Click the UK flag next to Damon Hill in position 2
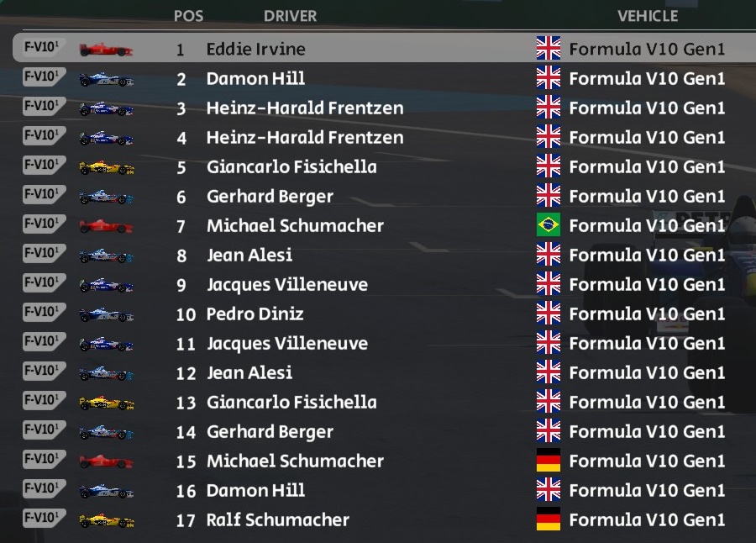This screenshot has width=756, height=543. pos(549,77)
